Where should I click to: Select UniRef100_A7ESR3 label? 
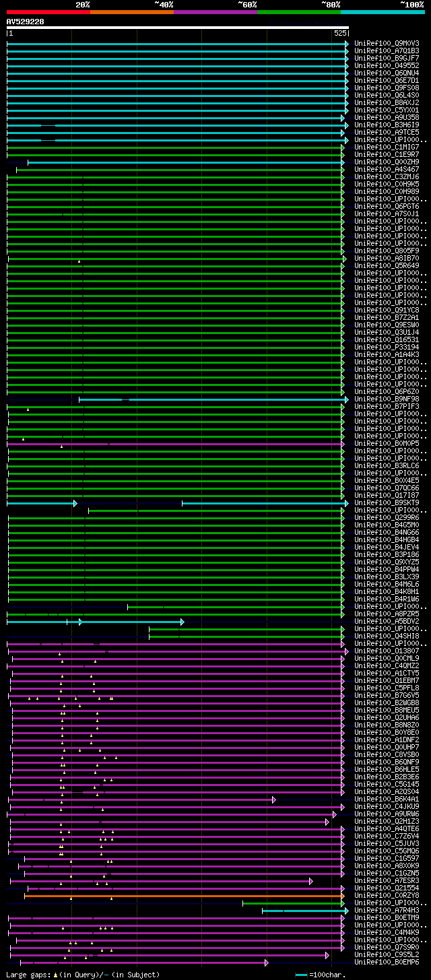coord(387,880)
